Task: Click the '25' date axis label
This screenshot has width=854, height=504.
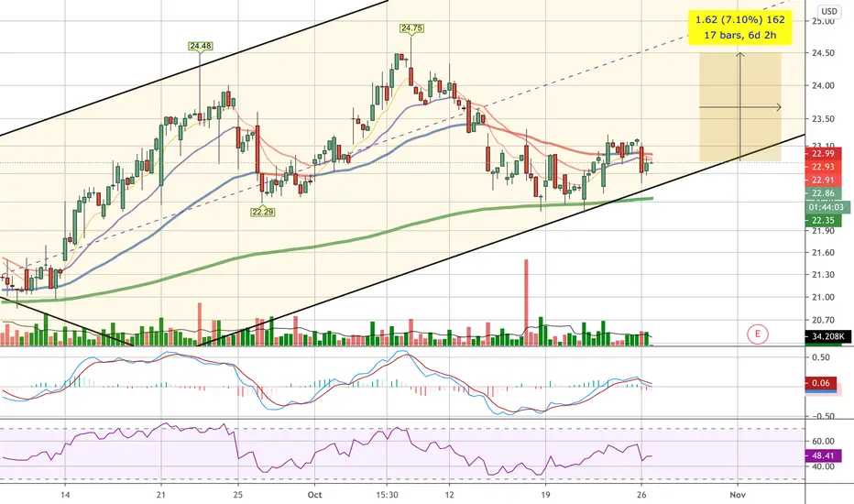Action: pyautogui.click(x=238, y=495)
